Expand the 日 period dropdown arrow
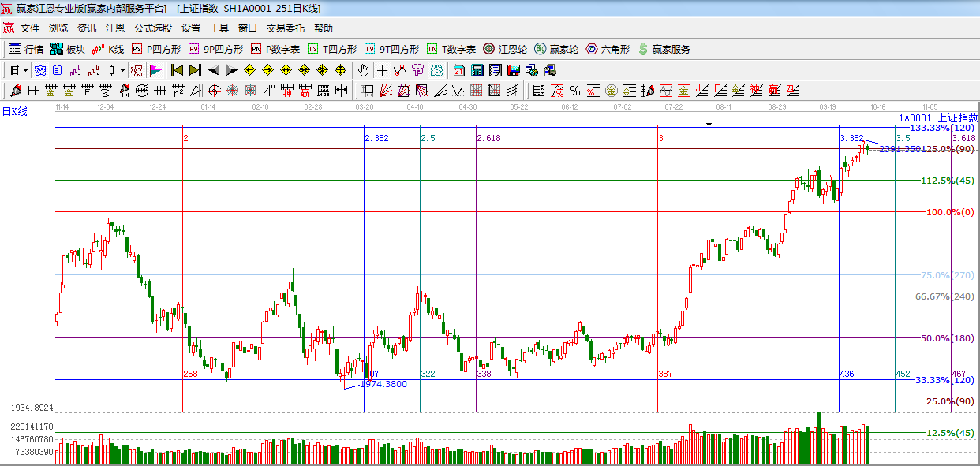The height and width of the screenshot is (466, 980). [25, 70]
